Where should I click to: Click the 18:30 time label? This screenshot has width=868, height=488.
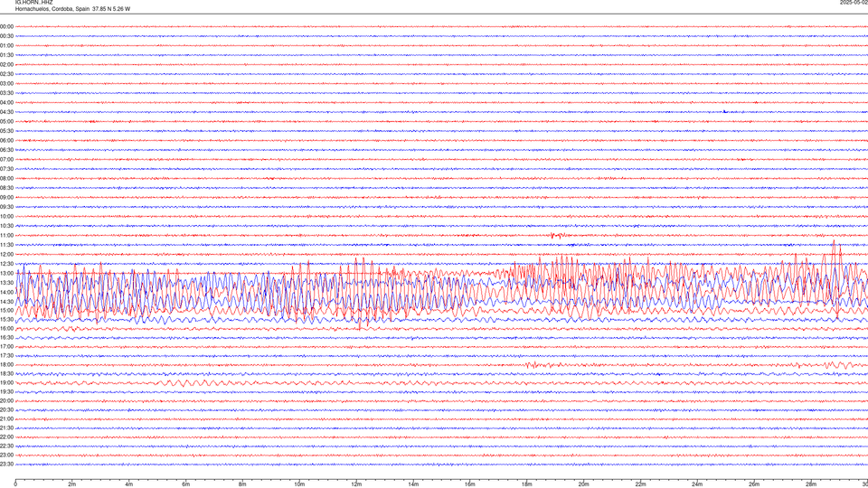[6, 374]
